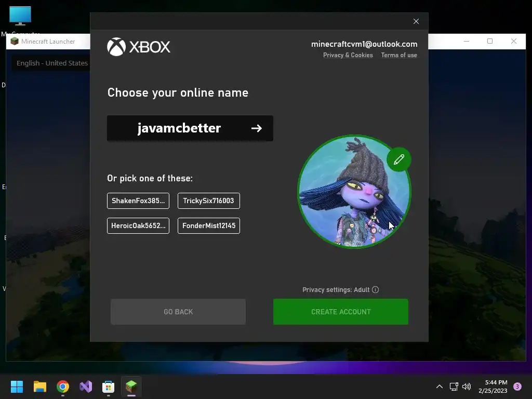532x399 pixels.
Task: Minimize the Minecraft Launcher window
Action: 467,41
